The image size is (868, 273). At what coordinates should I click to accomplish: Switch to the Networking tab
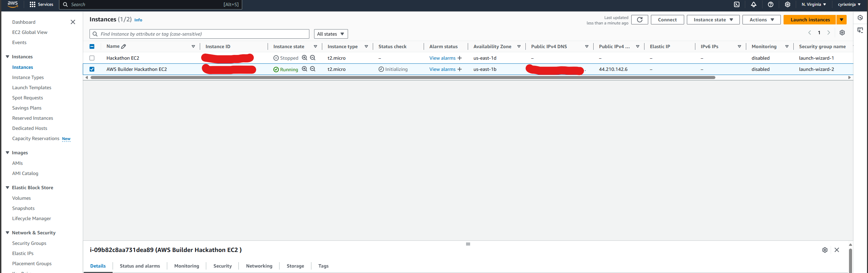[x=259, y=266]
